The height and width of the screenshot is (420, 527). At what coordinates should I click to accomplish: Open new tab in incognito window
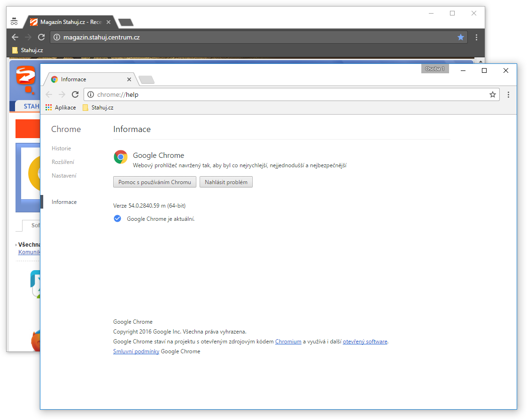pyautogui.click(x=126, y=23)
